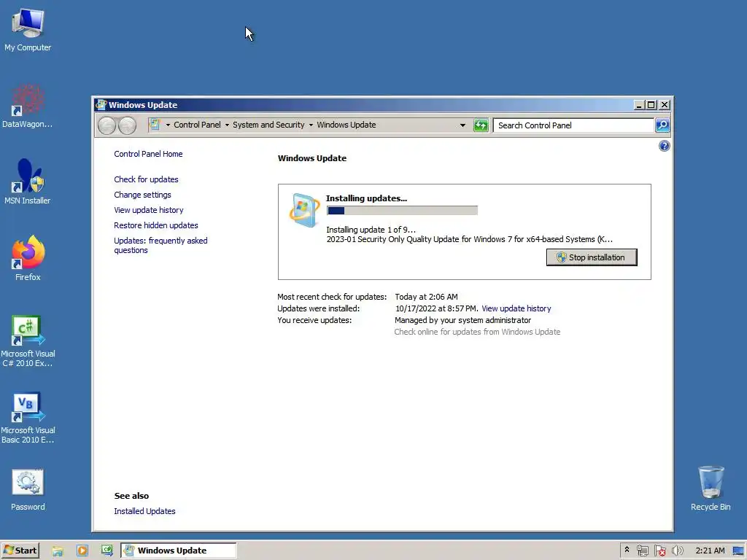Click Check for updates link

click(146, 179)
